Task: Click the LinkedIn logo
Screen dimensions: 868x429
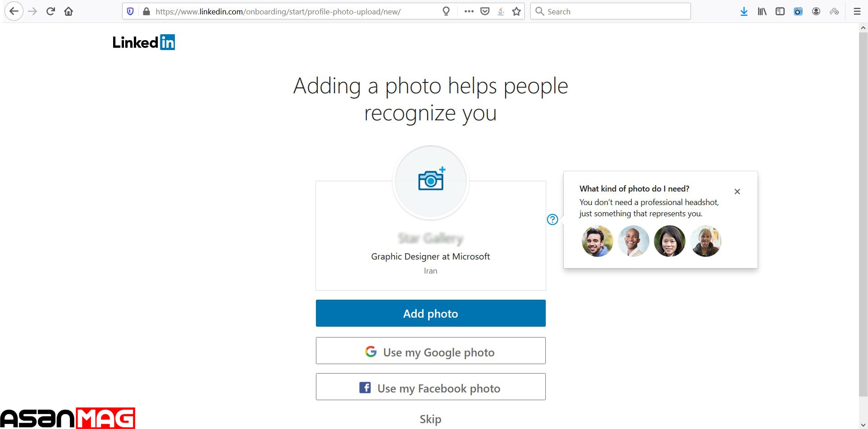Action: click(x=144, y=42)
